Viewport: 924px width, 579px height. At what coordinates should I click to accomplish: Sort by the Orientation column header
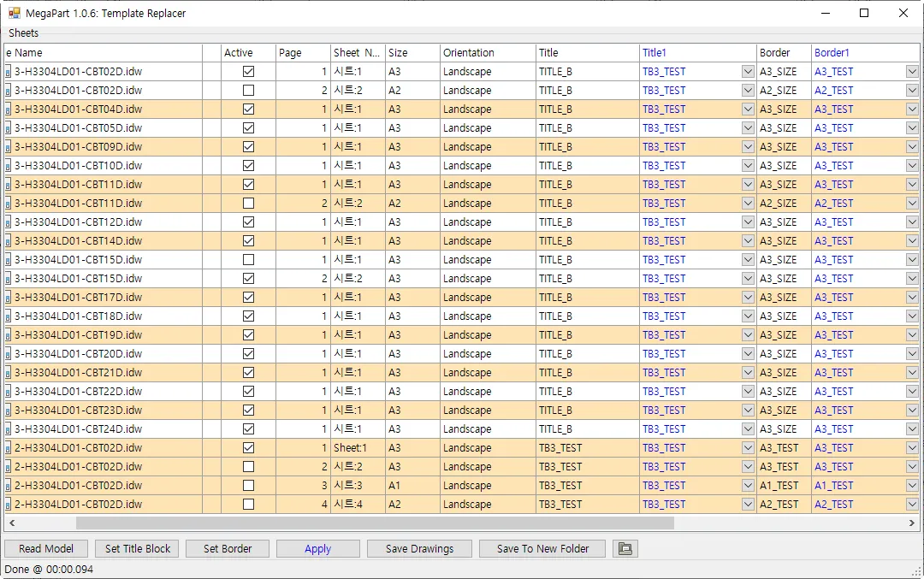point(488,52)
